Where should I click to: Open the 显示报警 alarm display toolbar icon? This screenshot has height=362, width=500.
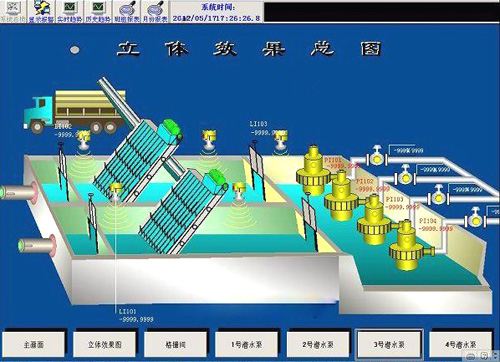click(x=41, y=11)
